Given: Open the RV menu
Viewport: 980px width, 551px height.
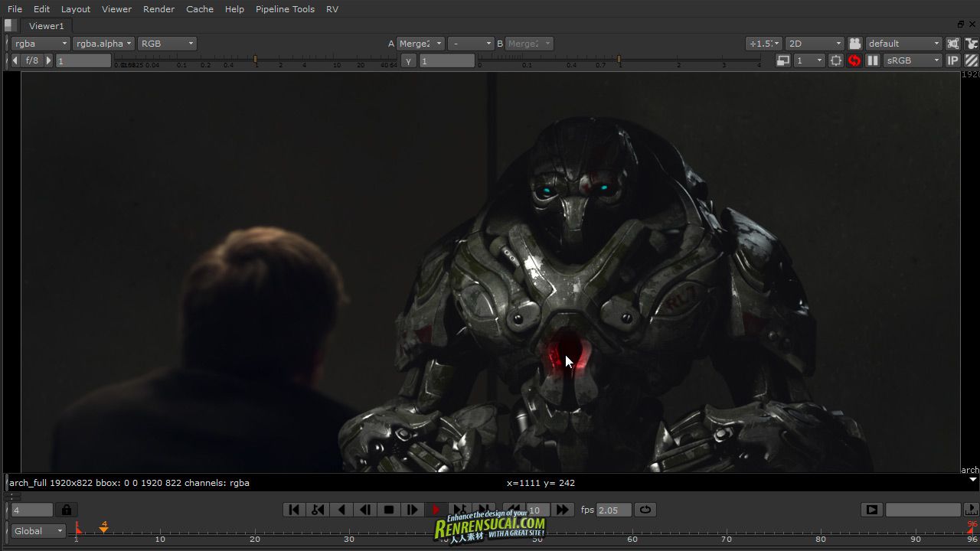Looking at the screenshot, I should click(x=332, y=9).
